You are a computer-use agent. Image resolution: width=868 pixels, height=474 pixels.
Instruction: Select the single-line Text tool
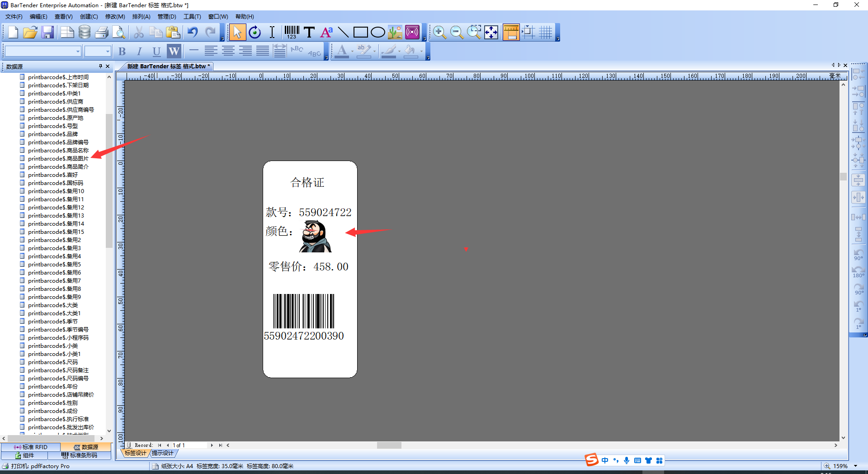click(x=309, y=33)
